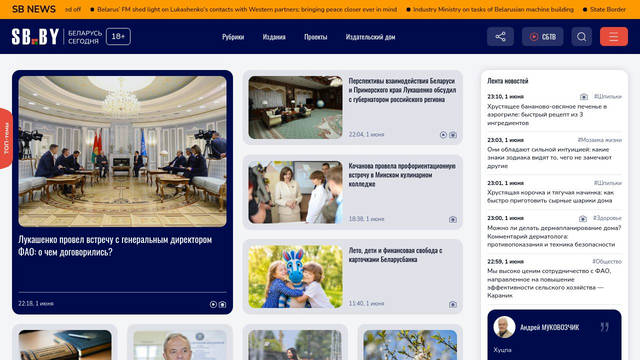The height and width of the screenshot is (360, 640).
Task: Click photo icon on 23:10 news item
Action: 584,97
